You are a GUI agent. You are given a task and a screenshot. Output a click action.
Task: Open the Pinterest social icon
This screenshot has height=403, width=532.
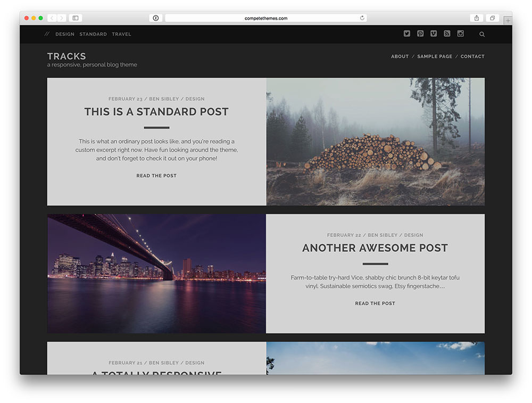420,34
